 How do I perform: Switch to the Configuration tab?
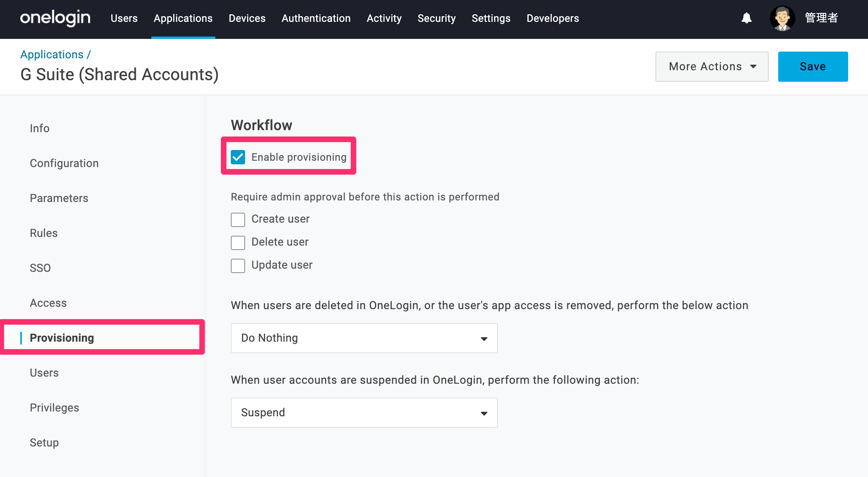coord(64,163)
